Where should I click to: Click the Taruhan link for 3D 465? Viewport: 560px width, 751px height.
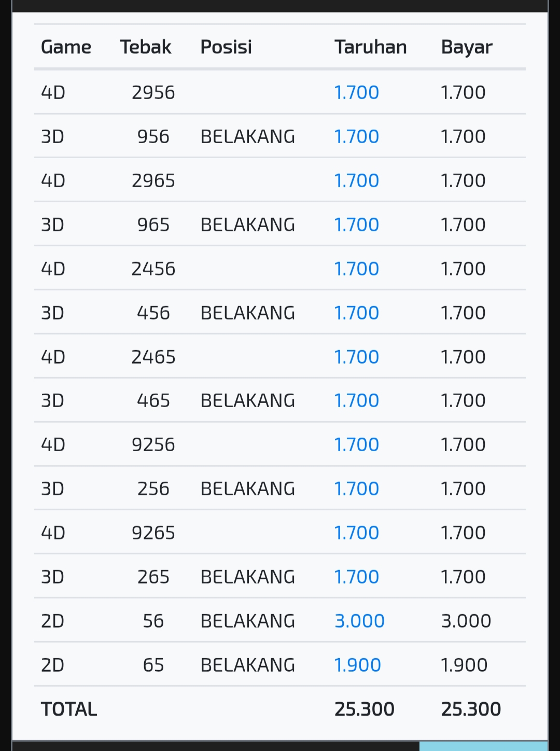tap(356, 400)
